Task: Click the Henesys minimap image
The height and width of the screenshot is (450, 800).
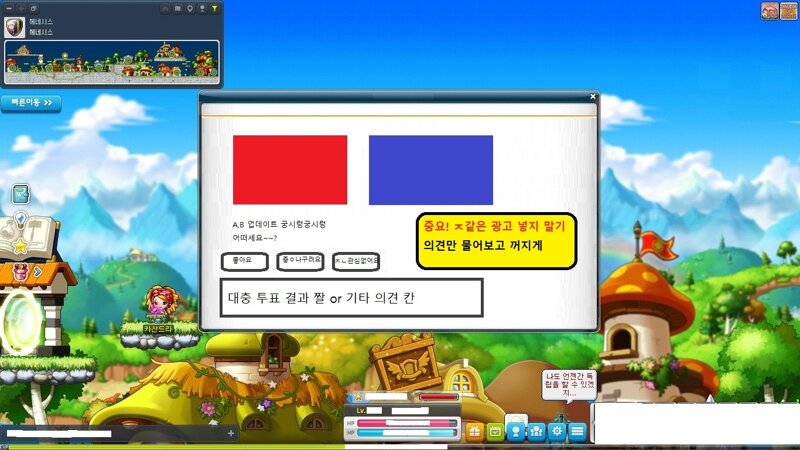Action: [112, 62]
